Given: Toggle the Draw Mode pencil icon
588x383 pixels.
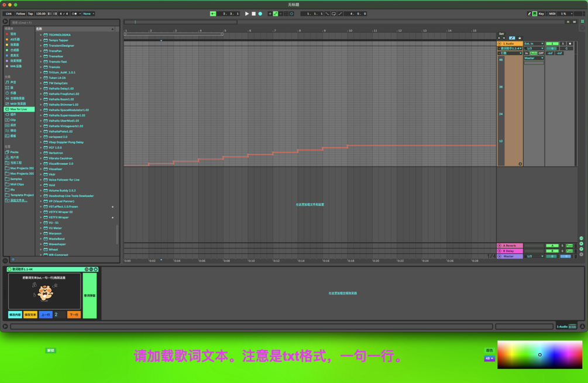Looking at the screenshot, I should point(529,13).
